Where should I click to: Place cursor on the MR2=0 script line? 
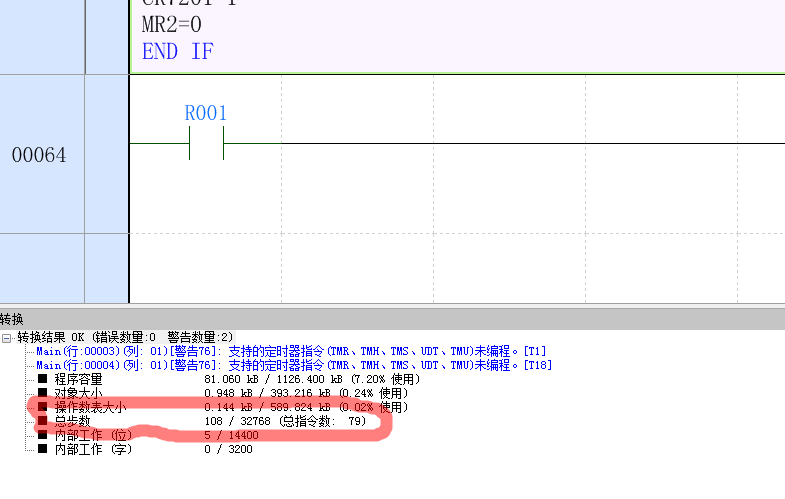click(x=171, y=25)
